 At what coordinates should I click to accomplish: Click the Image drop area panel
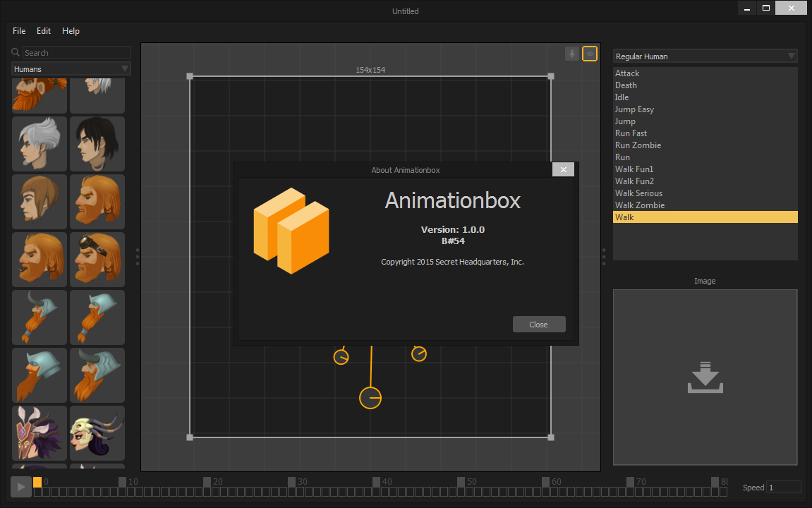[705, 377]
